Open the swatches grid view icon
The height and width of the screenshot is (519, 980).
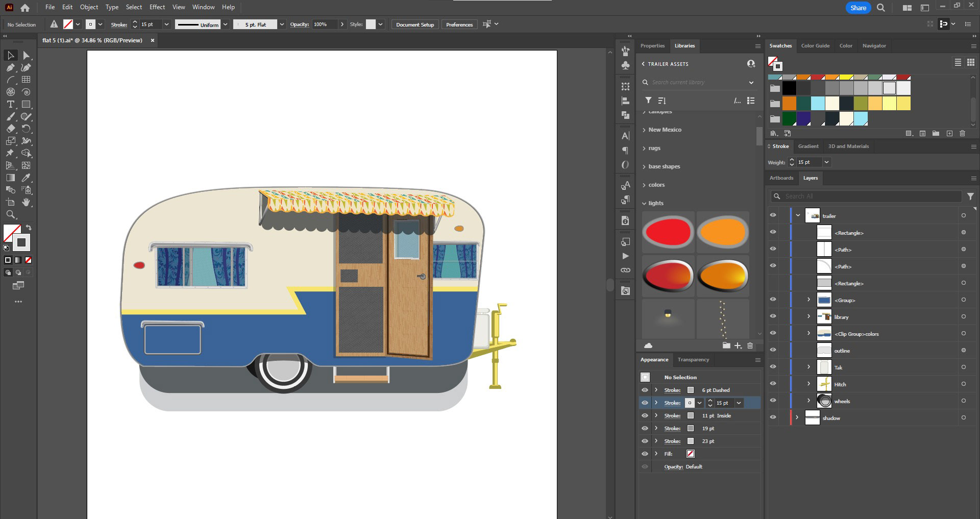971,62
